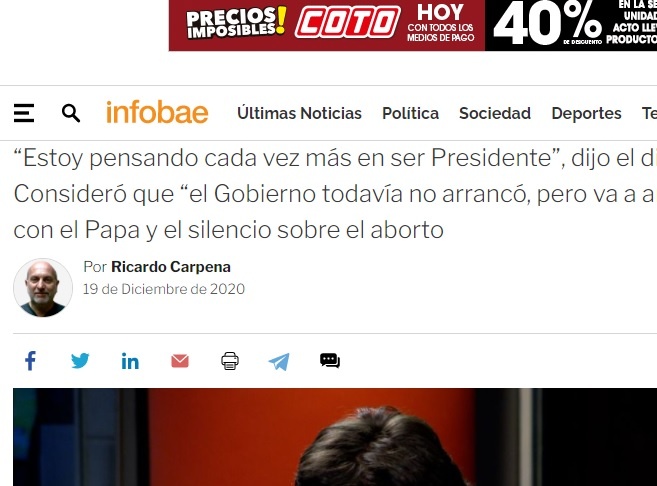The height and width of the screenshot is (486, 657).
Task: Click the article main photo
Action: pyautogui.click(x=335, y=437)
